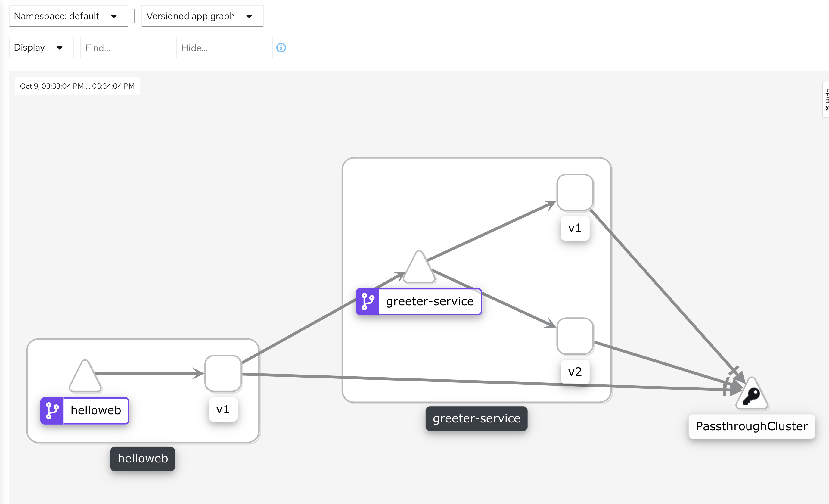The width and height of the screenshot is (829, 504).
Task: Open the Versioned app graph dropdown
Action: (202, 16)
